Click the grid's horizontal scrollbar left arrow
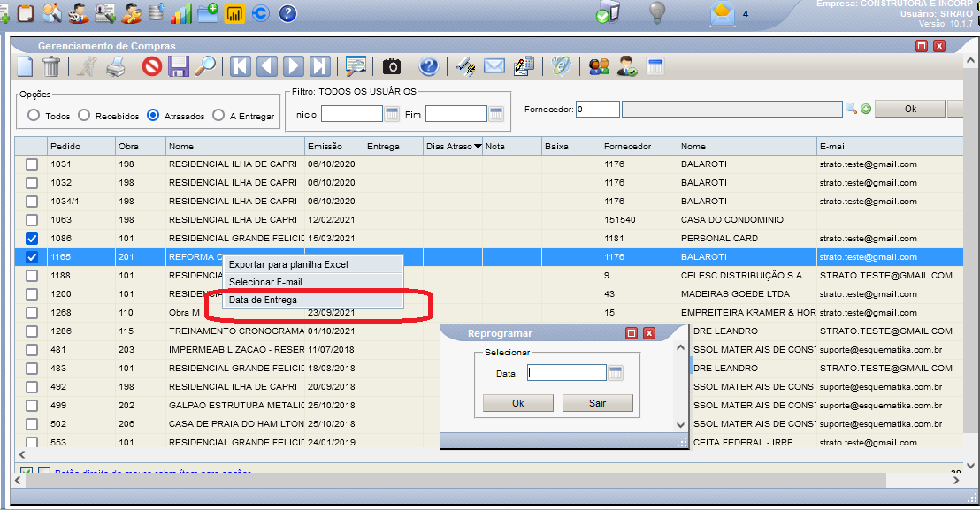This screenshot has width=980, height=510. (22, 454)
